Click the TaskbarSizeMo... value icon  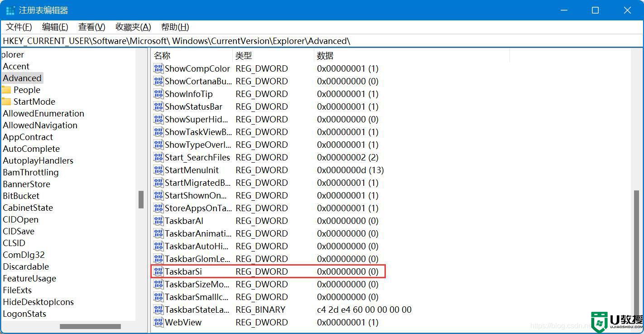tap(158, 284)
